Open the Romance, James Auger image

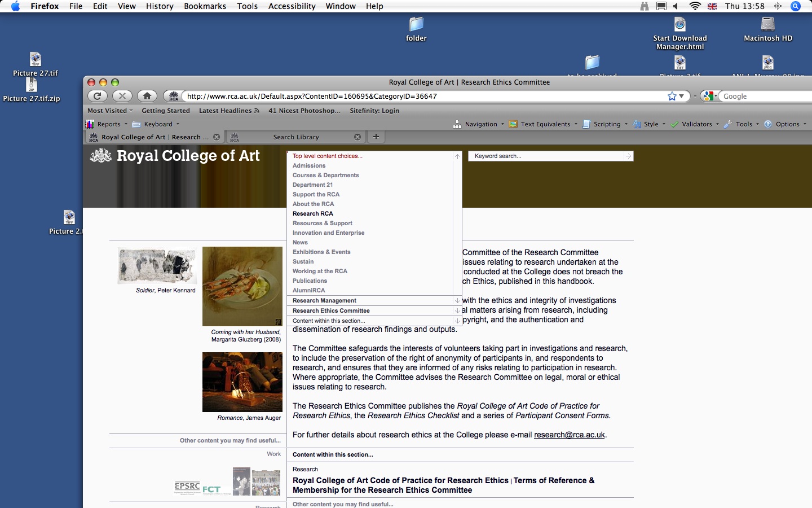pos(242,382)
